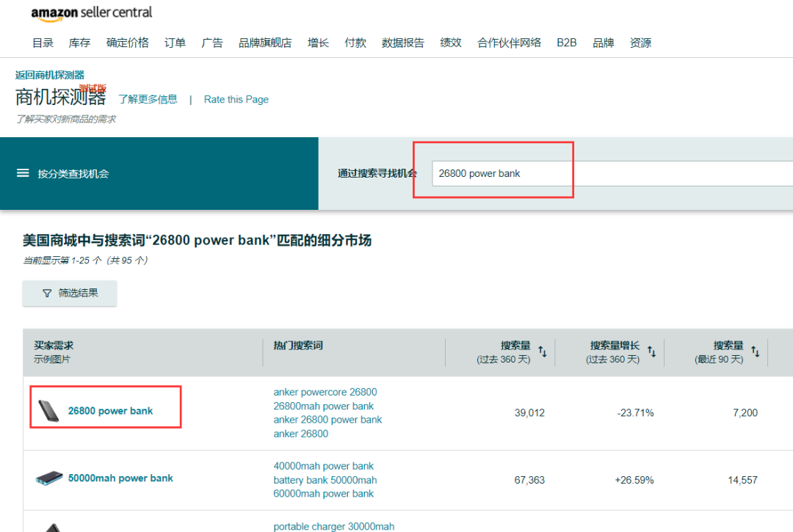793x532 pixels.
Task: Click search term 26800mah power bank
Action: [x=324, y=407]
